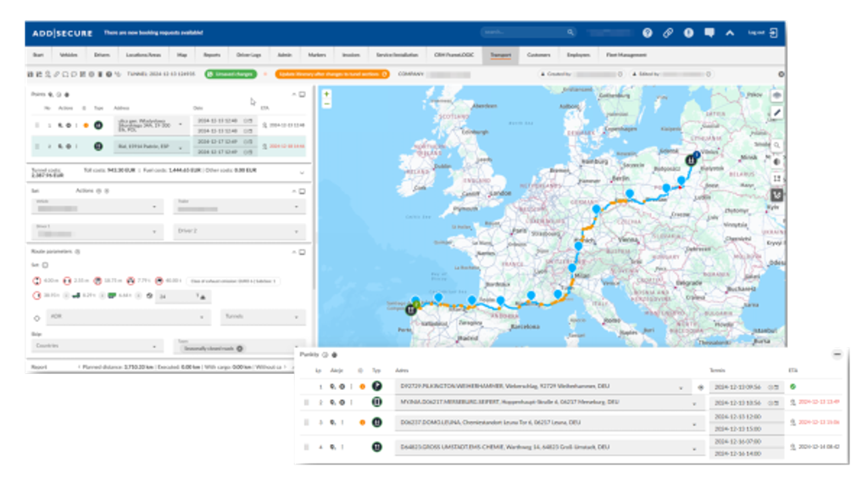Expand the tunnel costs summary chevron
This screenshot has height=489, width=868.
click(x=303, y=173)
